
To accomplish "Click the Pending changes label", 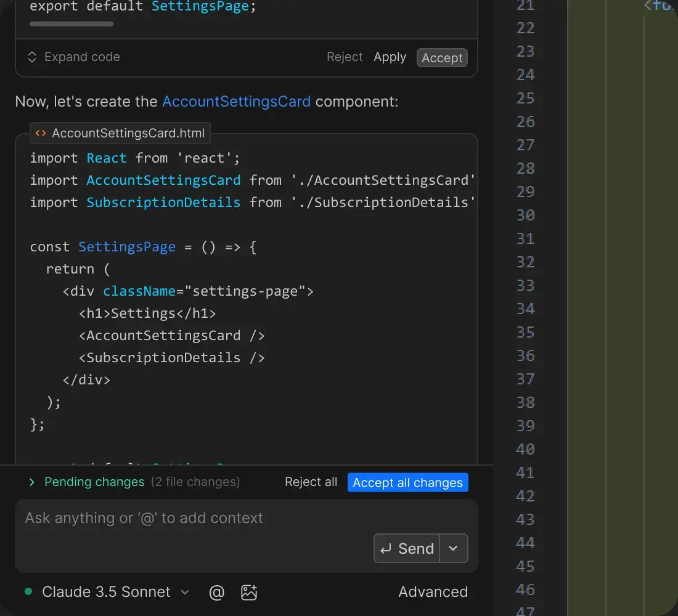I will coord(94,482).
